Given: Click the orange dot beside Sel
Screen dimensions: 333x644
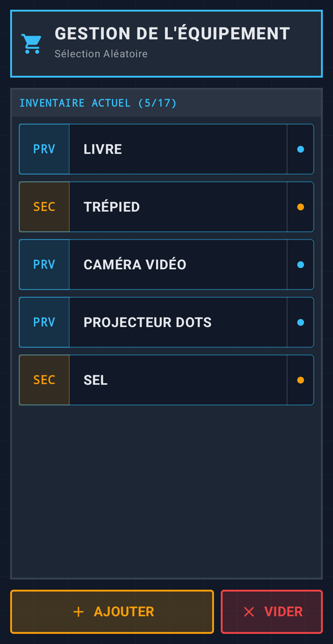Looking at the screenshot, I should click(300, 380).
